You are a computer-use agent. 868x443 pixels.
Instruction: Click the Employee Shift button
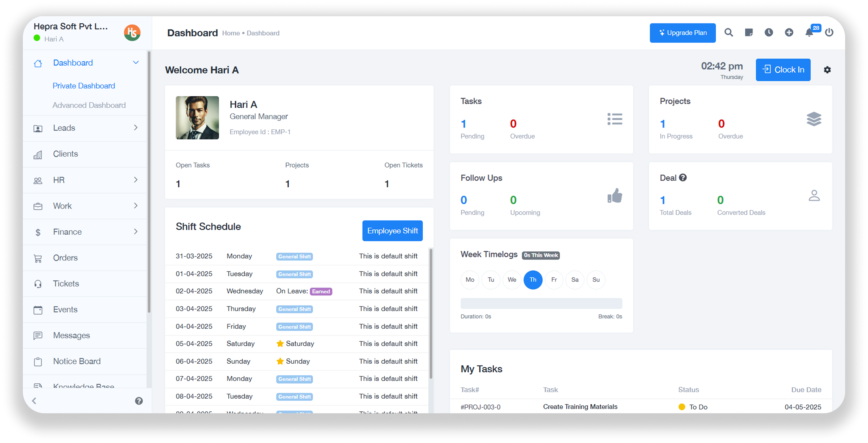[392, 231]
